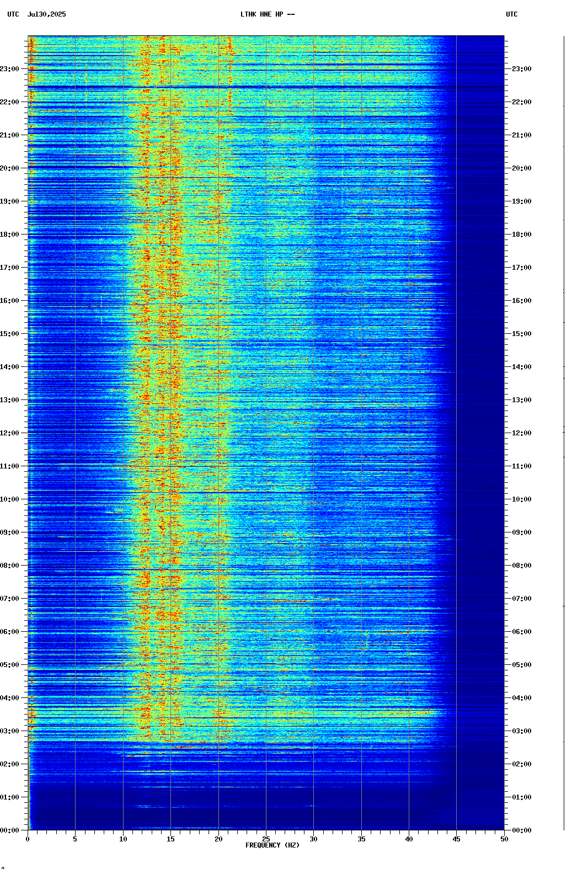588x874 pixels.
Task: Select "06:00" on the right time axis
Action: tap(522, 632)
